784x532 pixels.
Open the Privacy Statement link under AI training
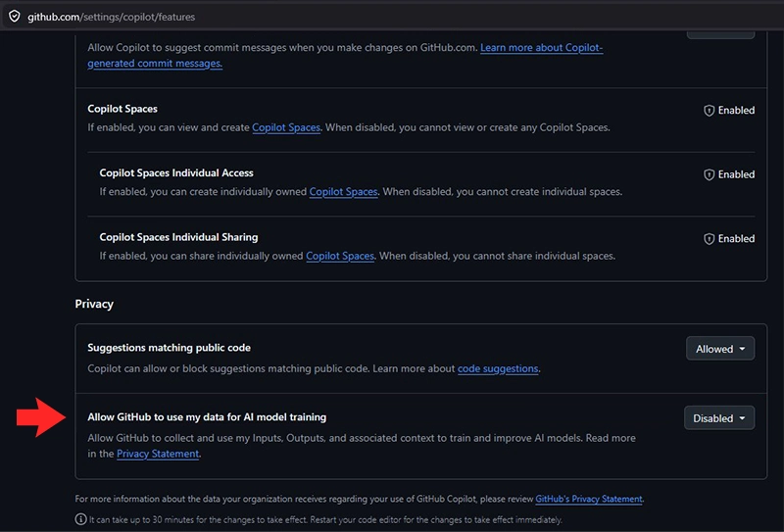point(158,454)
